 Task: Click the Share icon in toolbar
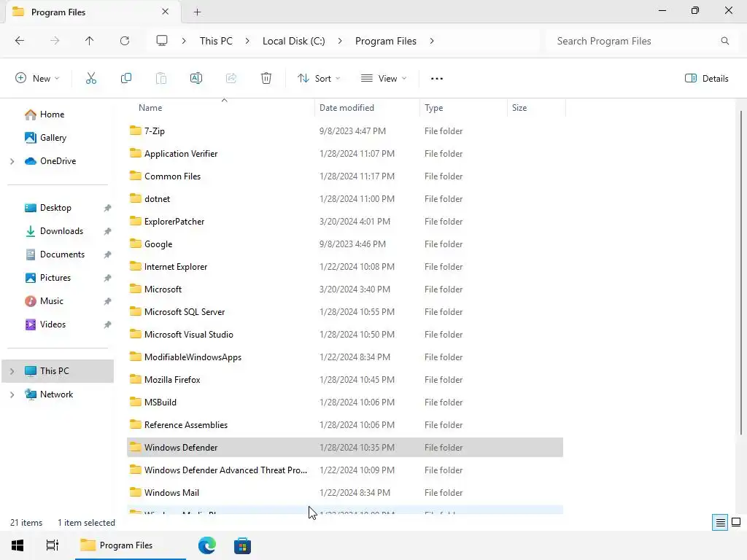[x=231, y=79]
